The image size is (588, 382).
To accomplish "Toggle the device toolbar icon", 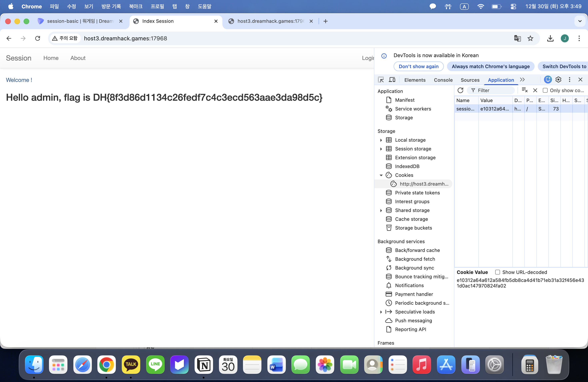I will click(392, 80).
